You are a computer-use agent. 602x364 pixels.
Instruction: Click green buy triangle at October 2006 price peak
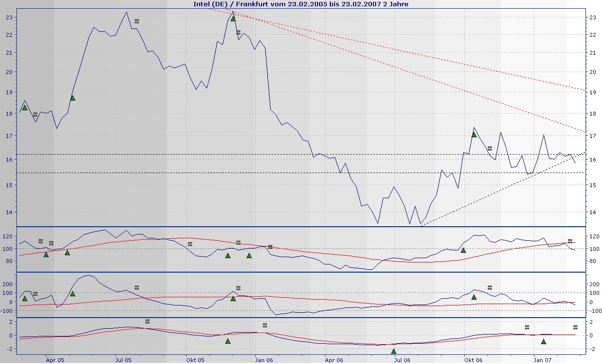tap(474, 134)
